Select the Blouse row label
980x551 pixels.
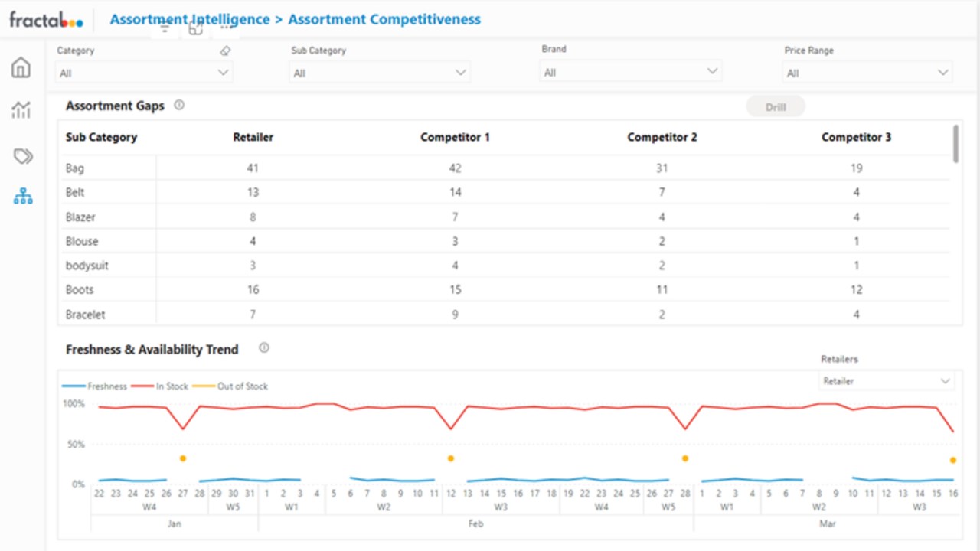point(82,242)
